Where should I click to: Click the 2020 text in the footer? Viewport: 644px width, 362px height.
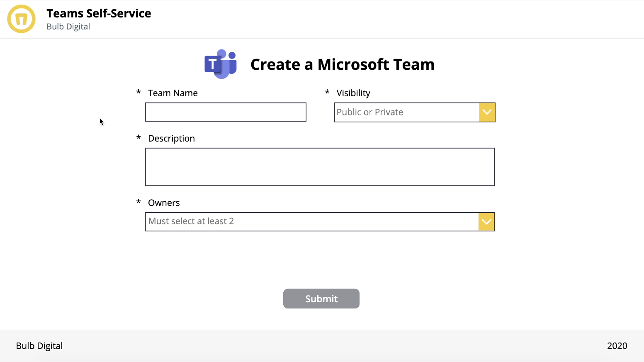click(617, 345)
